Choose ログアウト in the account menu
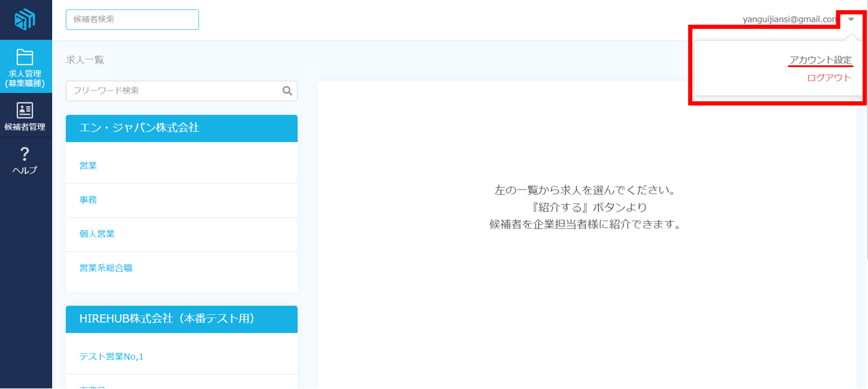Viewport: 868px width, 389px height. click(829, 77)
